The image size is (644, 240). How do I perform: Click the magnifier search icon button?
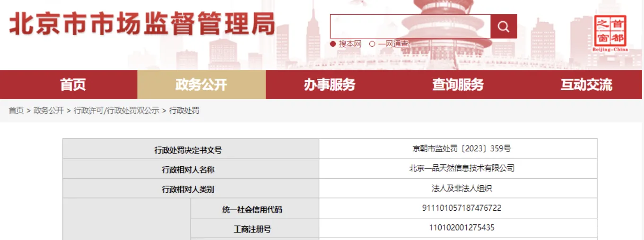point(504,26)
